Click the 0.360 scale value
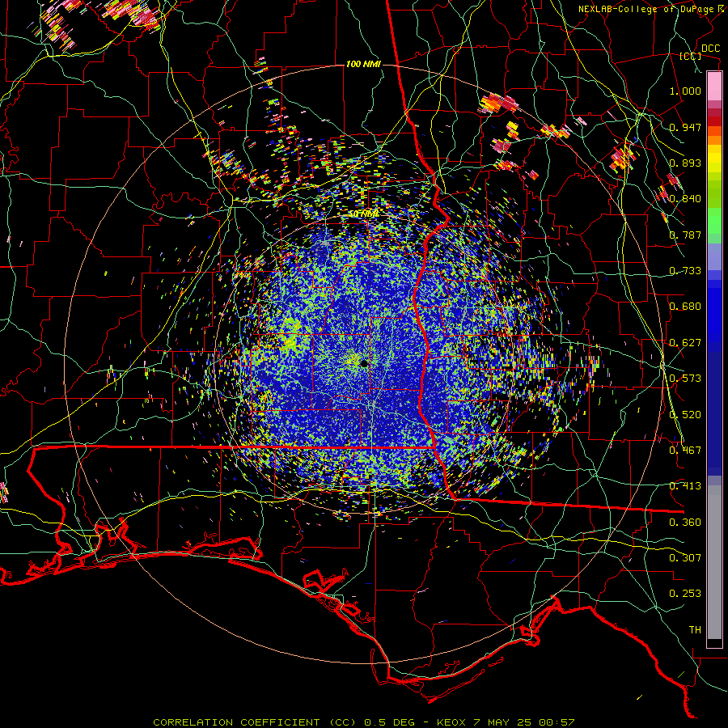The width and height of the screenshot is (728, 728). [685, 523]
